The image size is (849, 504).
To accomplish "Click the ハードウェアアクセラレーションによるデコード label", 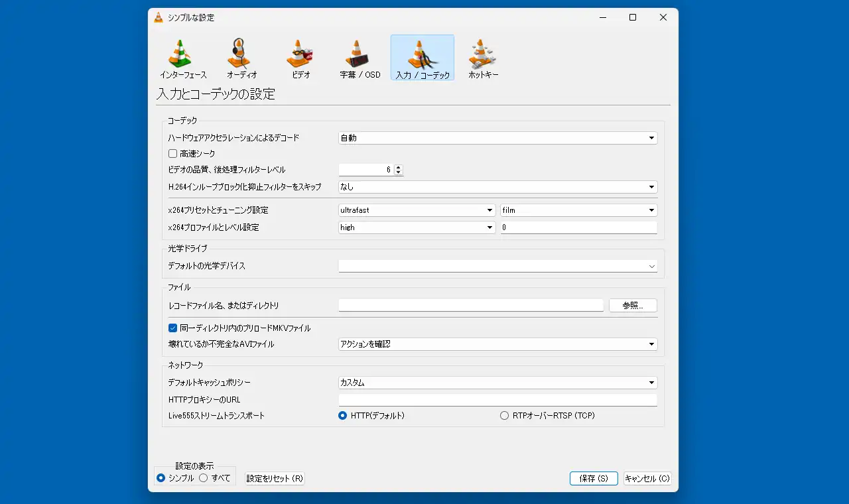I will (x=233, y=138).
